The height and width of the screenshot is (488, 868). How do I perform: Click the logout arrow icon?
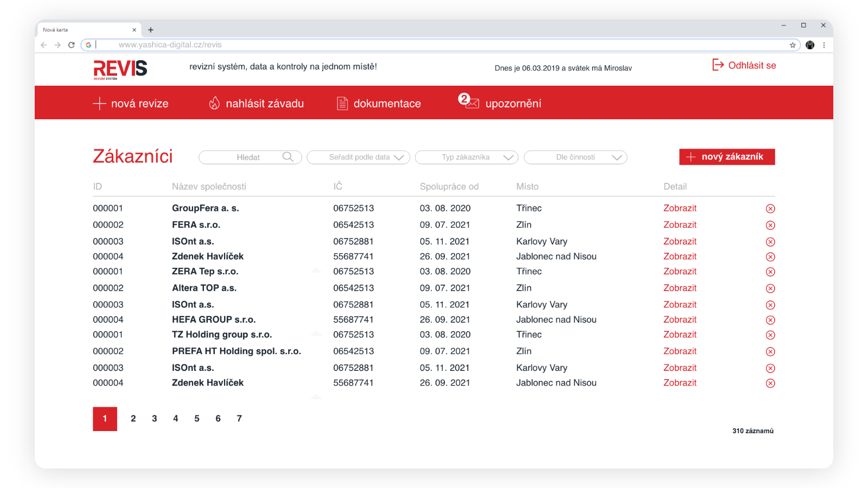click(x=718, y=65)
